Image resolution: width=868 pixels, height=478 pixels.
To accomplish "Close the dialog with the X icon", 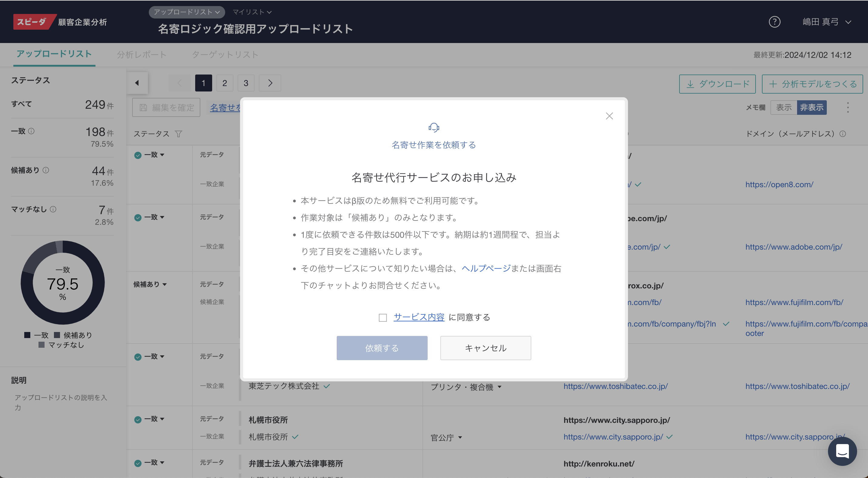I will point(609,116).
